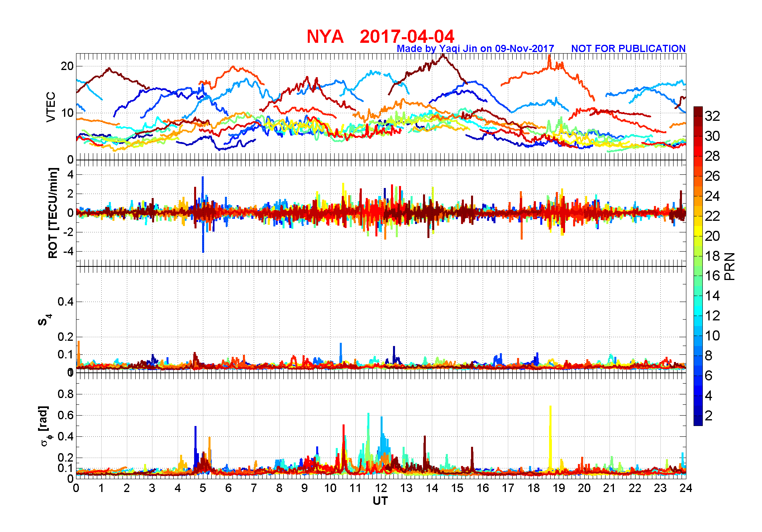Screen dimensions: 762x532
Task: Click the σφ [rad] axis label
Action: coord(44,426)
